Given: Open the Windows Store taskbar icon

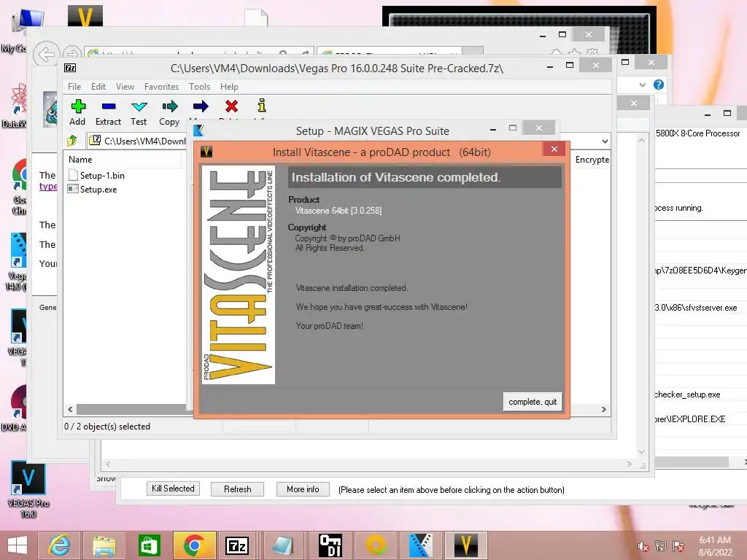Looking at the screenshot, I should click(x=149, y=545).
